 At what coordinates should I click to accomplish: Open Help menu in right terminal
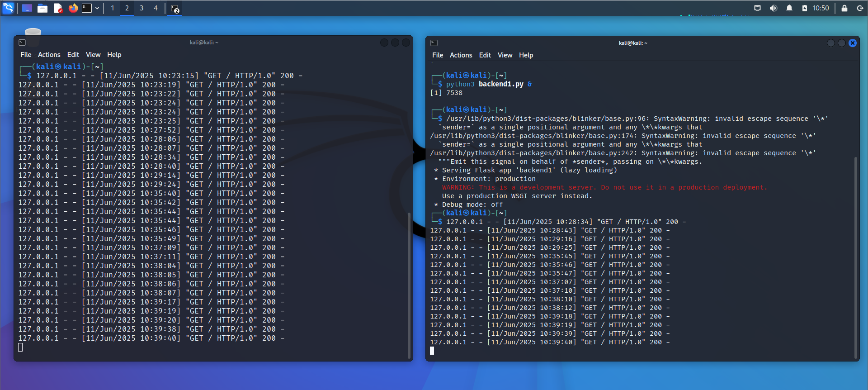click(526, 55)
